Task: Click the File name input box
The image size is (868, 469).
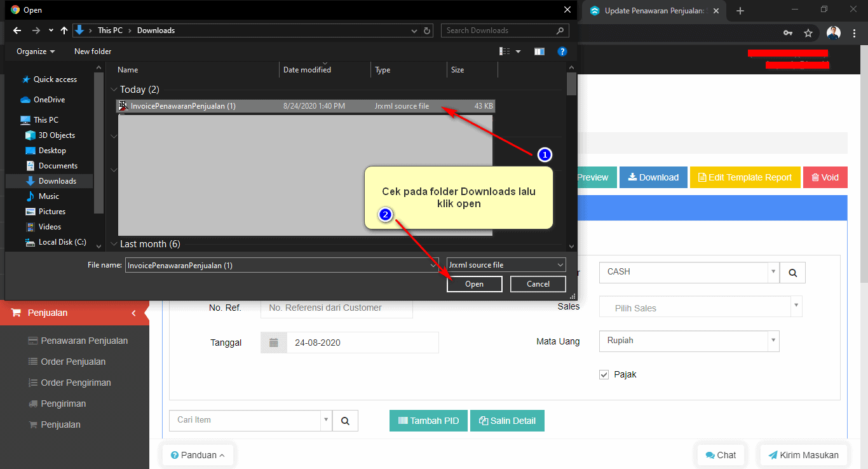Action: tap(282, 265)
